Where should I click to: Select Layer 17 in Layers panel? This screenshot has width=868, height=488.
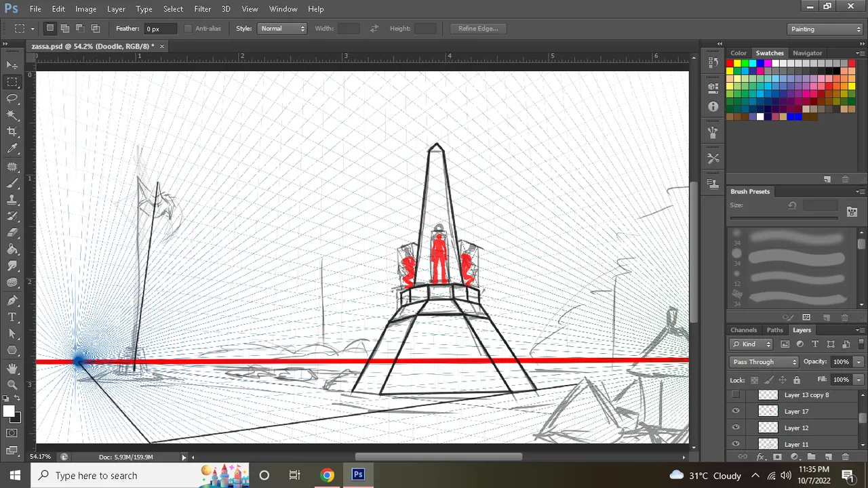pyautogui.click(x=796, y=411)
